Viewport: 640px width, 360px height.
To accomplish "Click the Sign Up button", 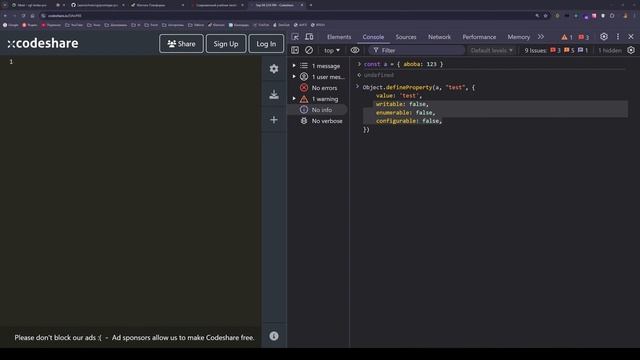I will coord(226,44).
